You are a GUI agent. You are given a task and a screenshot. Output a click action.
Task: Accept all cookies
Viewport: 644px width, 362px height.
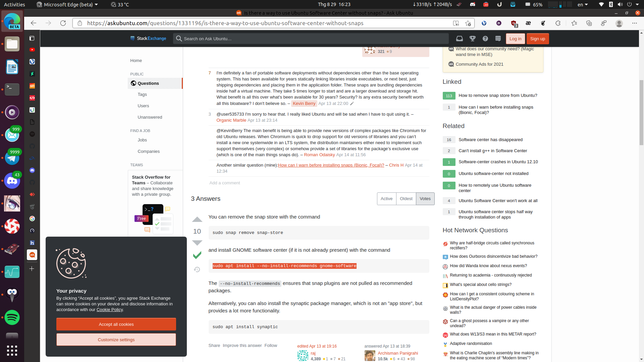tap(116, 324)
